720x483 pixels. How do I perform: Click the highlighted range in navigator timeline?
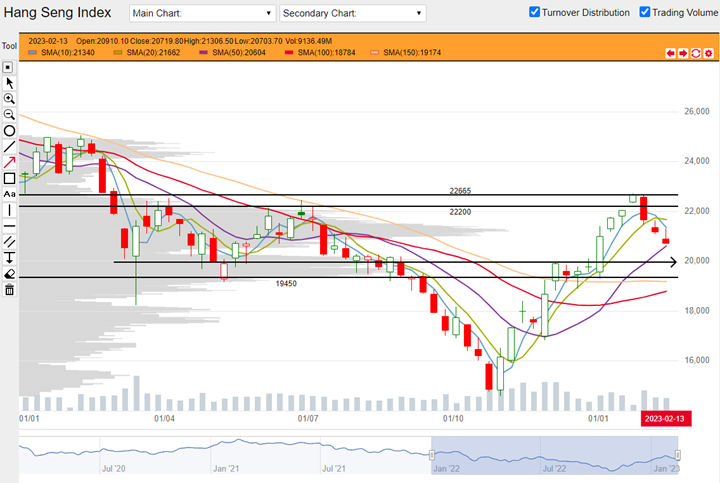pyautogui.click(x=555, y=455)
